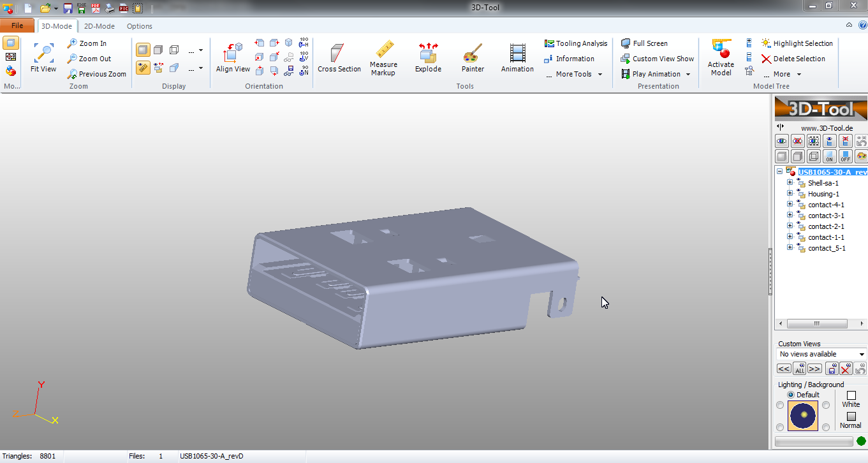Click the measurement display toggle icon
The width and height of the screenshot is (868, 463).
click(143, 68)
